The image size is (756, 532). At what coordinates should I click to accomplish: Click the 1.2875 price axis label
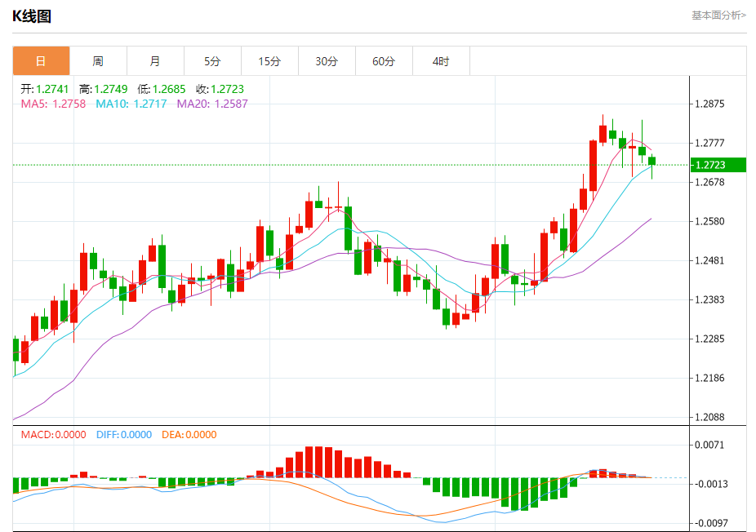[x=709, y=104]
